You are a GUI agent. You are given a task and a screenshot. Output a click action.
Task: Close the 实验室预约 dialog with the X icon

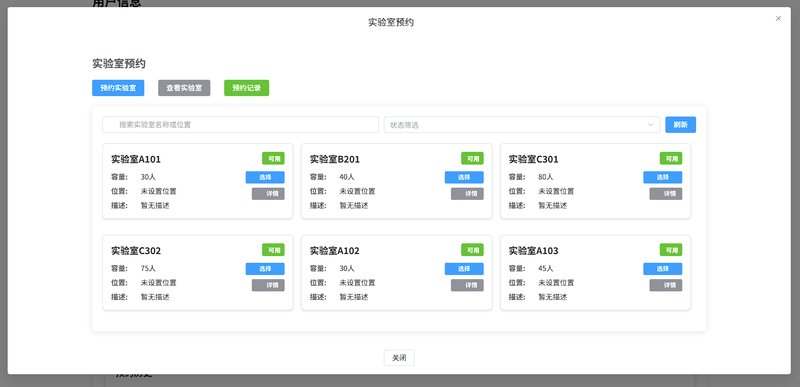pos(778,18)
